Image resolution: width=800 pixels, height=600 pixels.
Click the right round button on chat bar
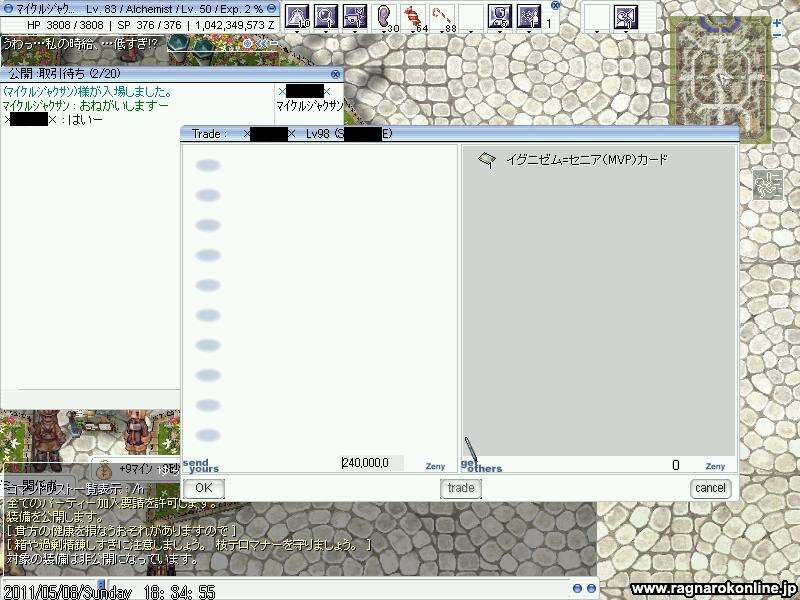(x=591, y=588)
